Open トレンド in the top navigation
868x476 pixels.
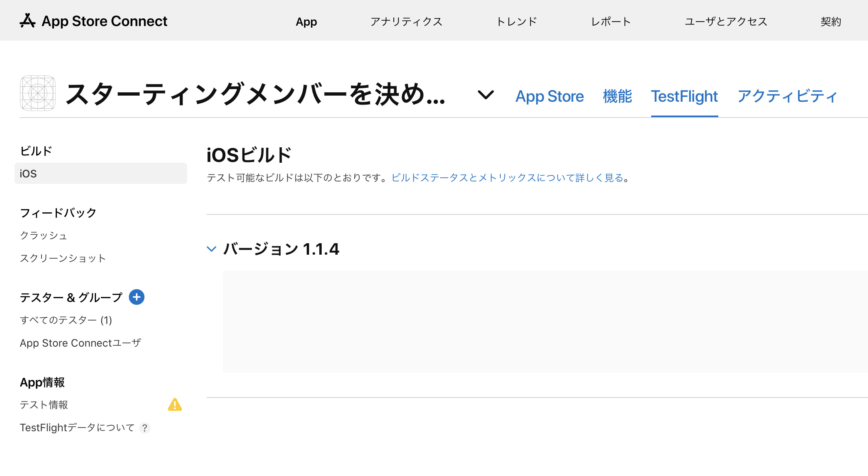(x=517, y=22)
